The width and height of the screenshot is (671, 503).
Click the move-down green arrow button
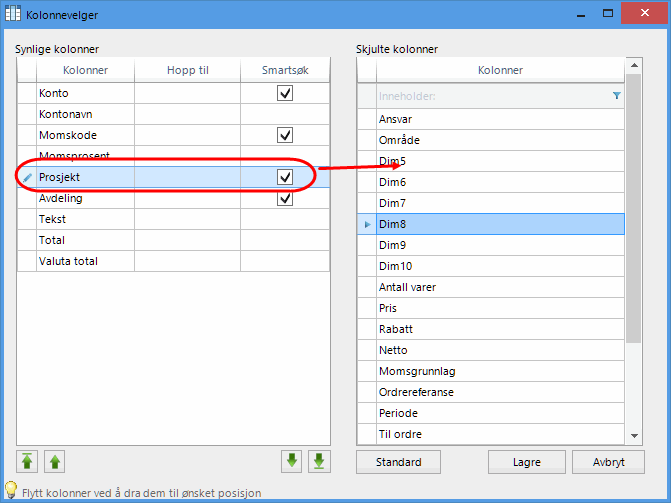pos(292,461)
